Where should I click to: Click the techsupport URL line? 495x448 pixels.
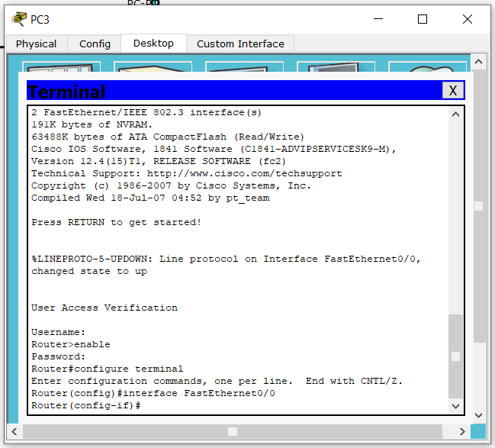tap(187, 173)
